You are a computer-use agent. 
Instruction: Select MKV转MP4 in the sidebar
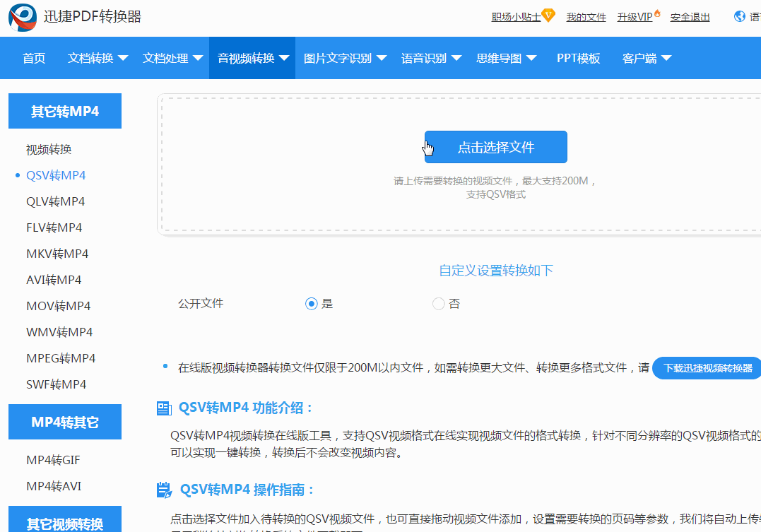pyautogui.click(x=57, y=254)
